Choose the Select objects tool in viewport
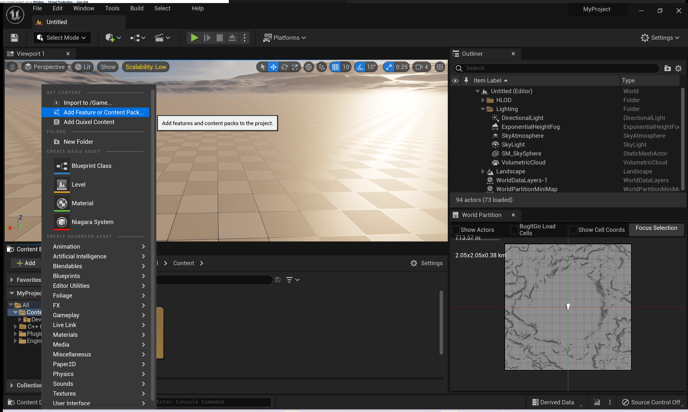Screen dimensions: 688x412 click(x=262, y=67)
